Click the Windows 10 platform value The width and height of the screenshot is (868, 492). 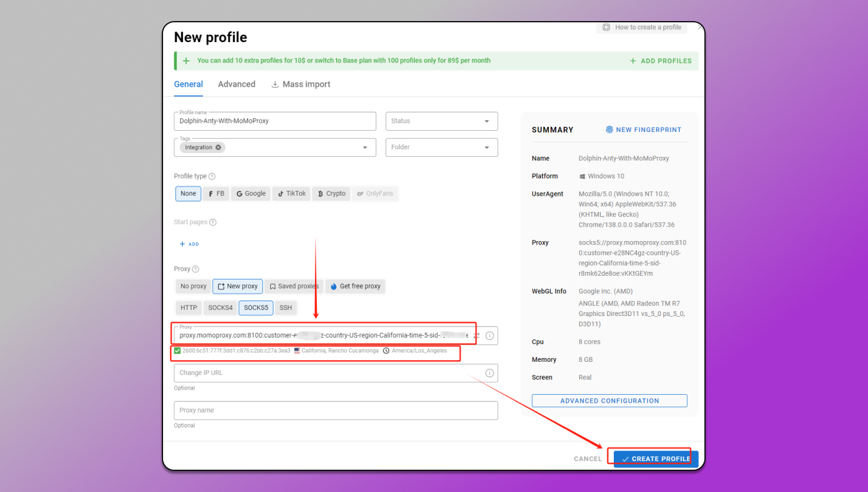point(606,177)
